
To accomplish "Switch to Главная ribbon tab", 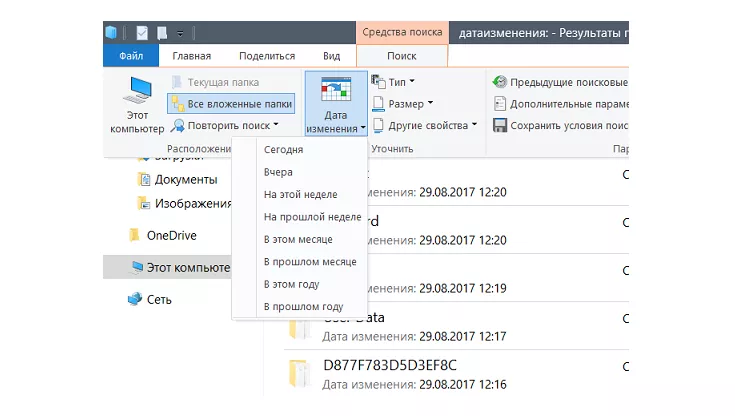I will click(191, 56).
